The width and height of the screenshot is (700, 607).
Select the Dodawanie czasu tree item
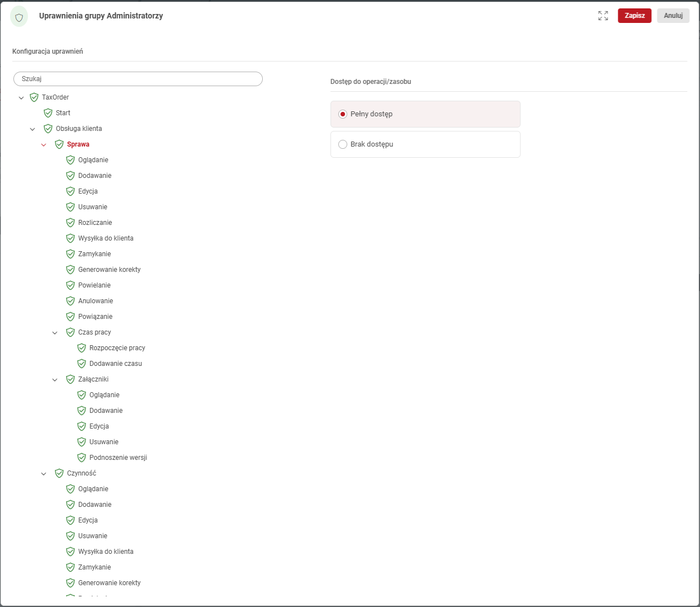pos(116,364)
